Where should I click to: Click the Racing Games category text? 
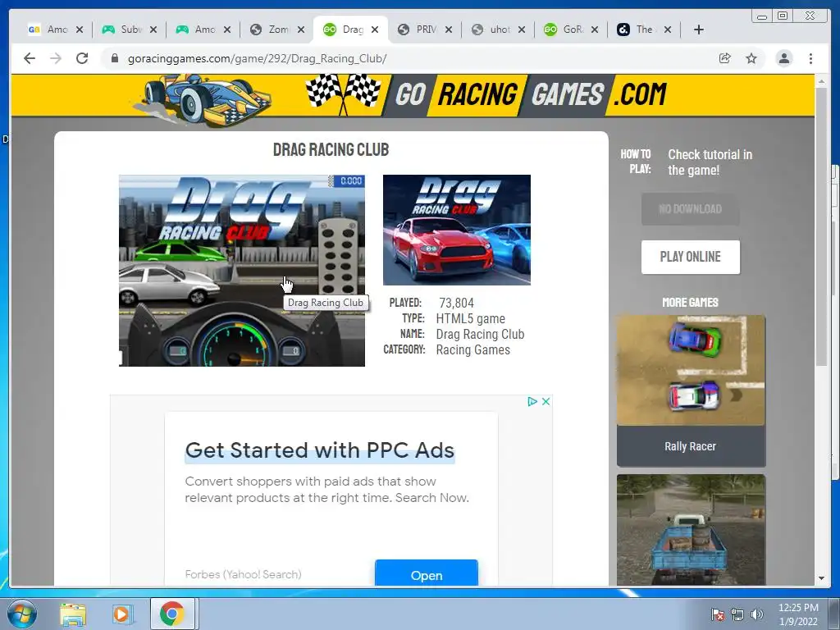coord(473,349)
